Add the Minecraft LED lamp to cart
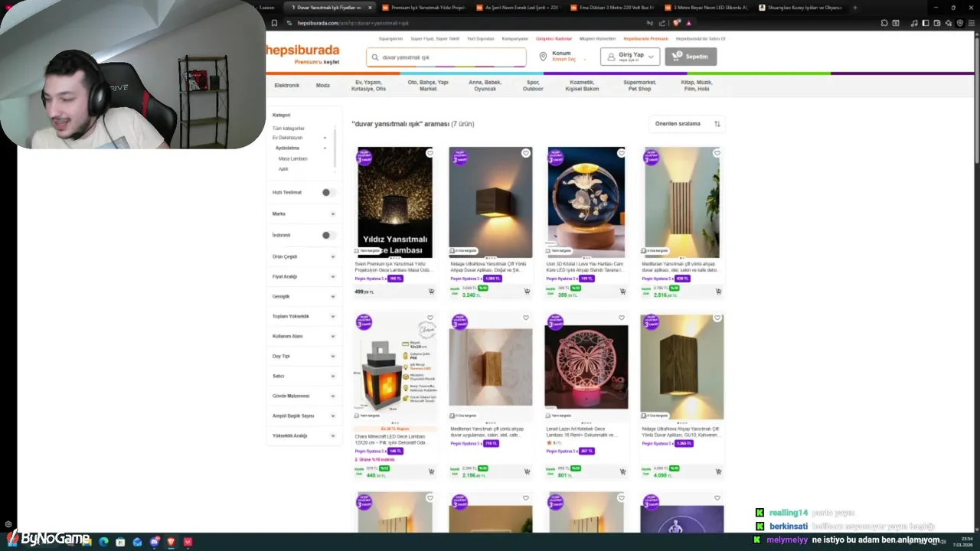980x551 pixels. (431, 472)
